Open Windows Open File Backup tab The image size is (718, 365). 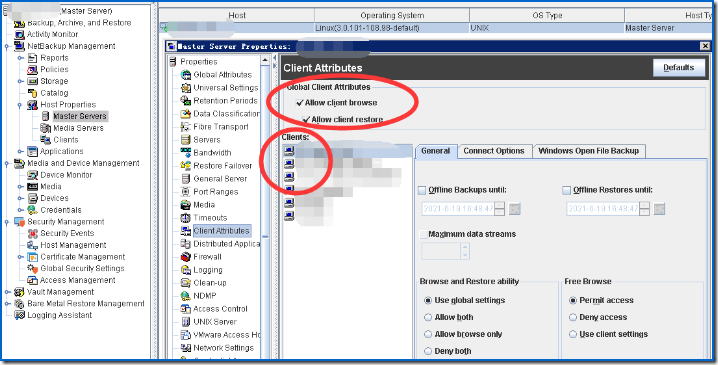click(x=588, y=151)
